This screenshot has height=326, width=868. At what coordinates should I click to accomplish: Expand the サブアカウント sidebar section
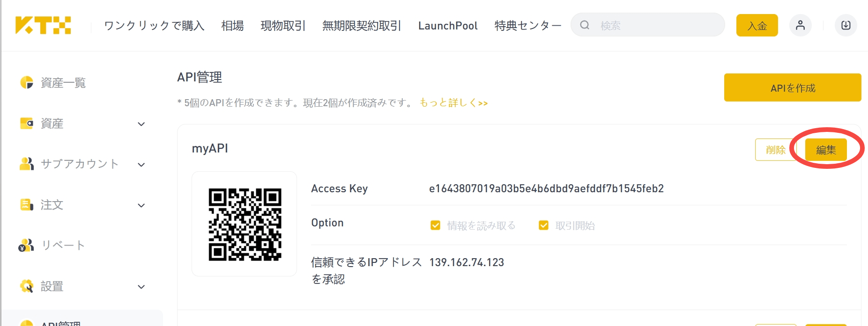click(141, 165)
